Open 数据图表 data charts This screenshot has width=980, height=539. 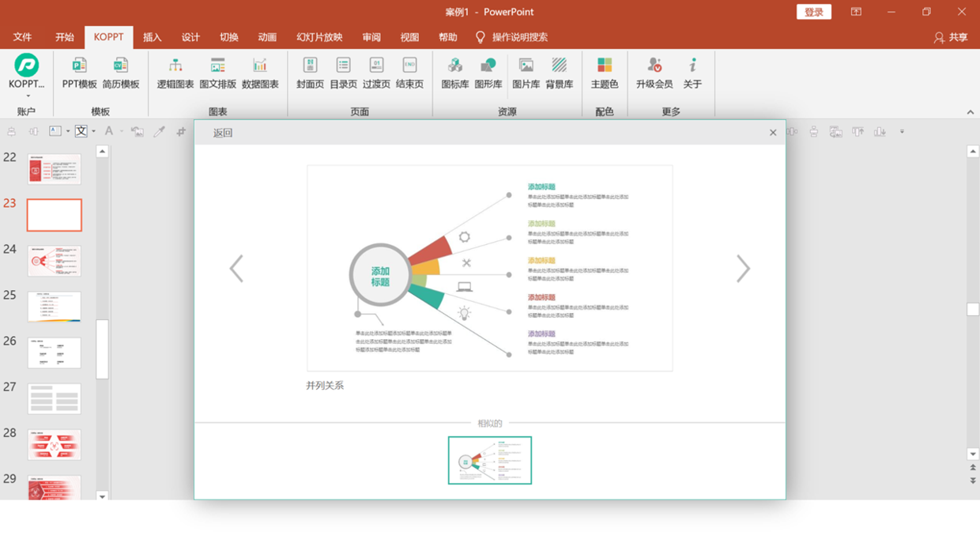tap(260, 73)
